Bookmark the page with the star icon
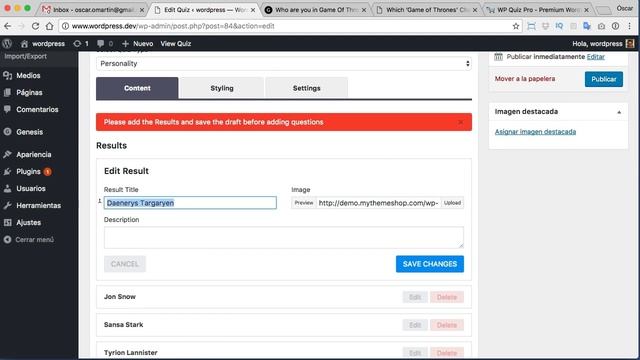The width and height of the screenshot is (640, 360). click(516, 26)
